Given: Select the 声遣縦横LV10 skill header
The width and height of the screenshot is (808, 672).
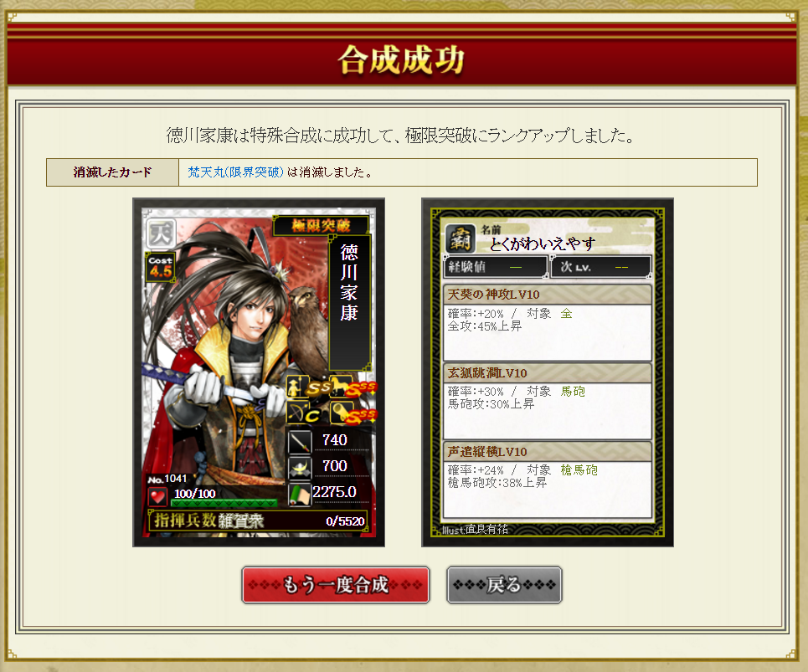Looking at the screenshot, I should pos(548,452).
